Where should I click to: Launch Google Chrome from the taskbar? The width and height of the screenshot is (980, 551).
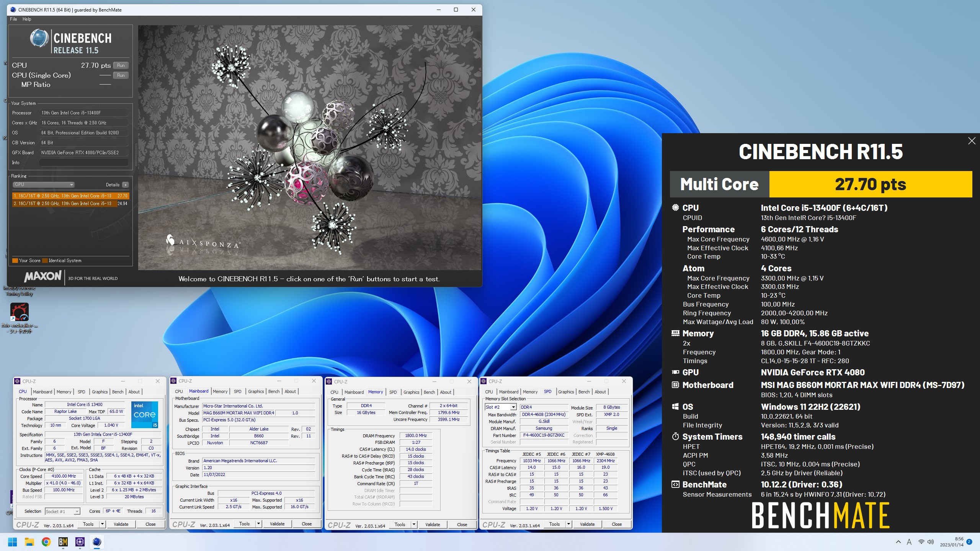tap(46, 542)
